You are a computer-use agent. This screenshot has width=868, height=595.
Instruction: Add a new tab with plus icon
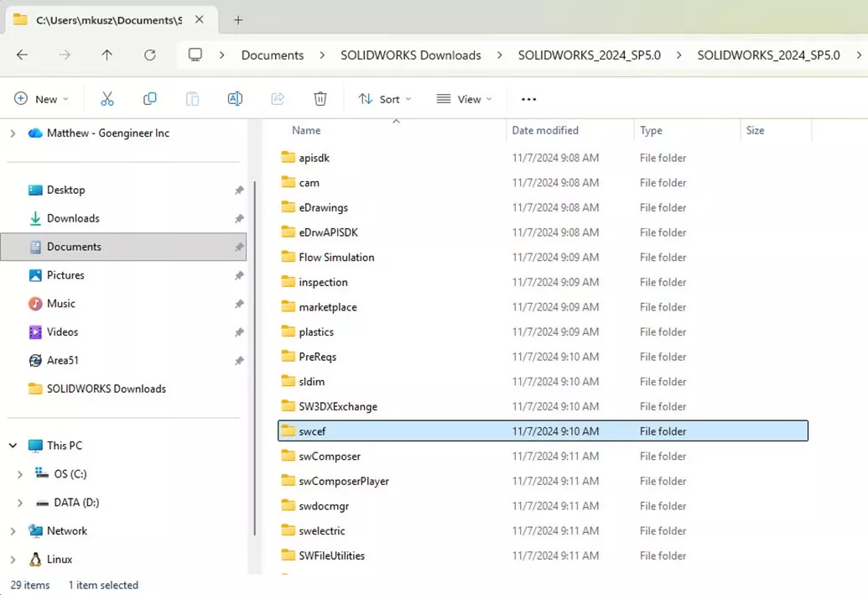(238, 20)
